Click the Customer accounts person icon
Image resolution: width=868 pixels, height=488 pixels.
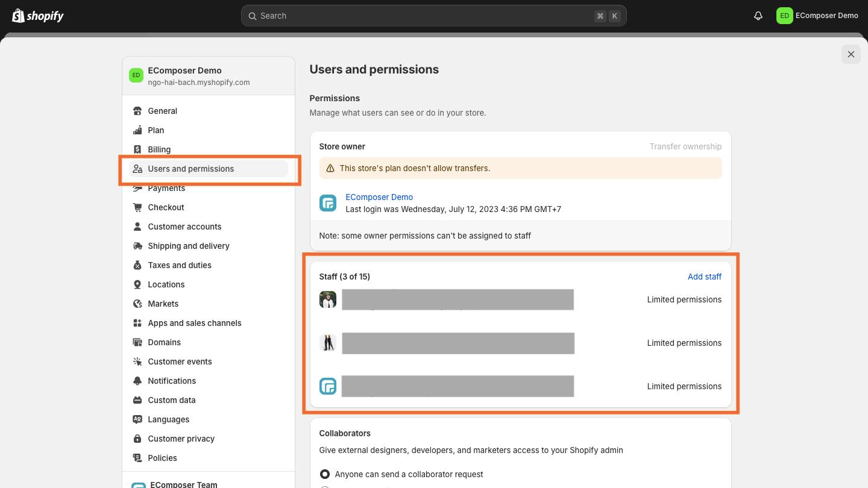[x=137, y=227]
